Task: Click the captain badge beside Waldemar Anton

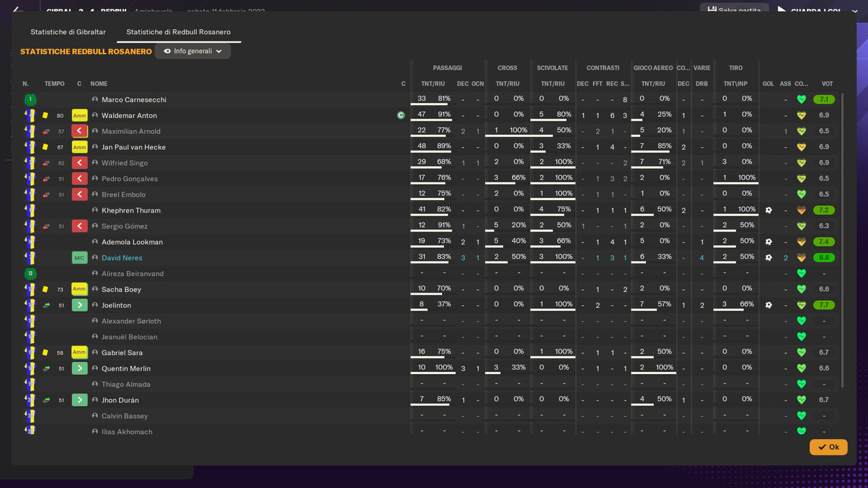Action: 401,115
